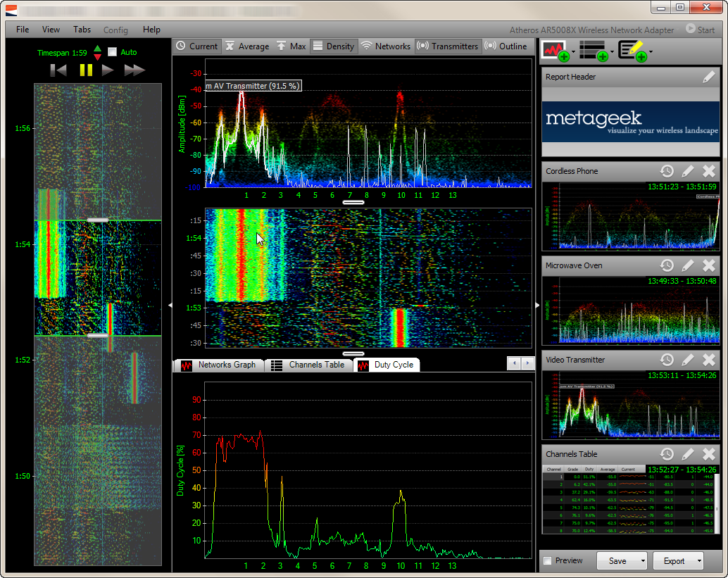Restore the Microwave Oven time range
Viewport: 728px width, 578px height.
pyautogui.click(x=667, y=265)
